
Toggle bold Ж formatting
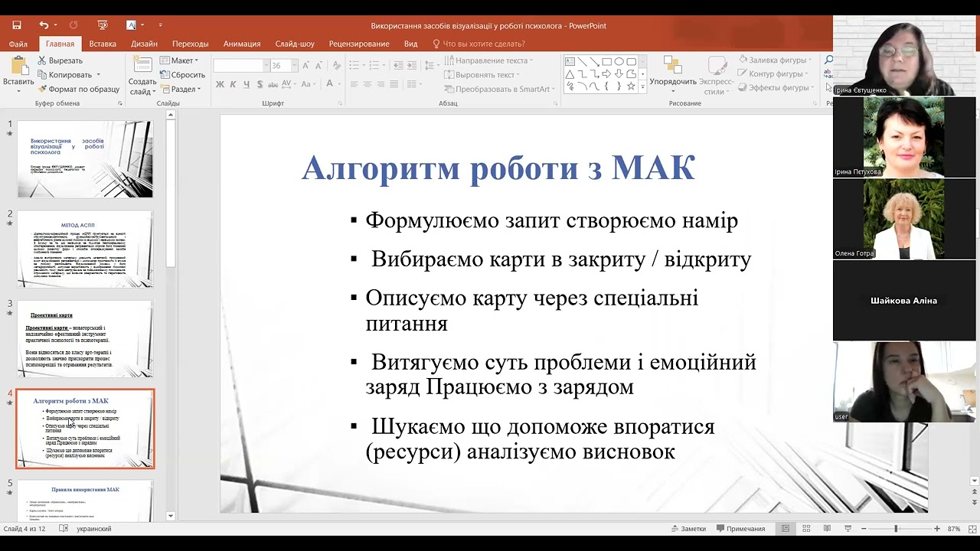pyautogui.click(x=220, y=84)
